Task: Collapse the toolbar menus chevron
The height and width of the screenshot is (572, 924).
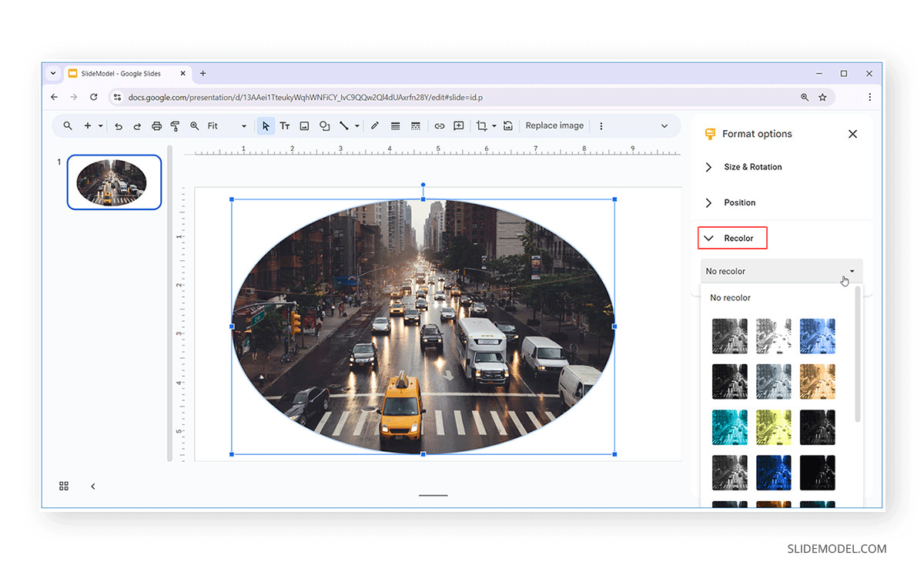Action: [x=665, y=126]
